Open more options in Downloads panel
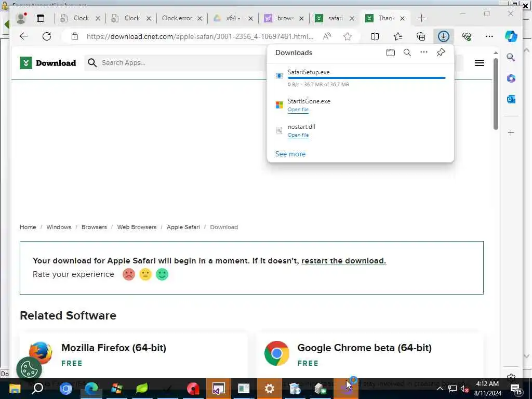Viewport: 532px width, 399px height. 424,52
